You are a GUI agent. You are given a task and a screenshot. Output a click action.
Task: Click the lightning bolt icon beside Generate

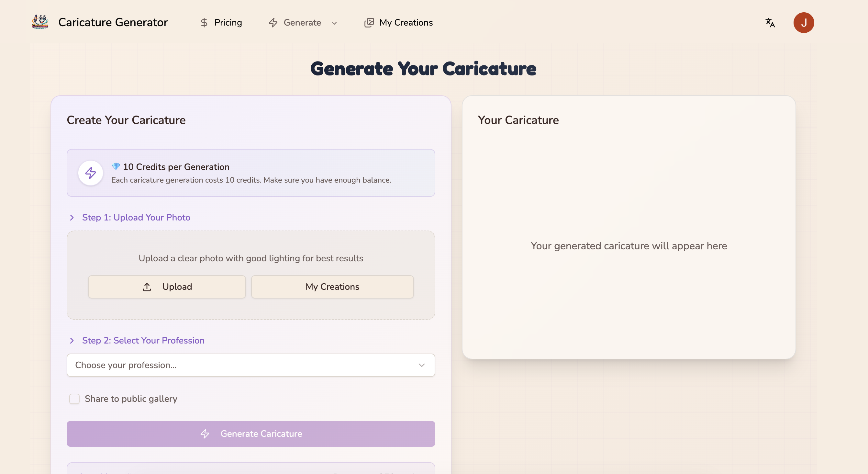coord(273,23)
